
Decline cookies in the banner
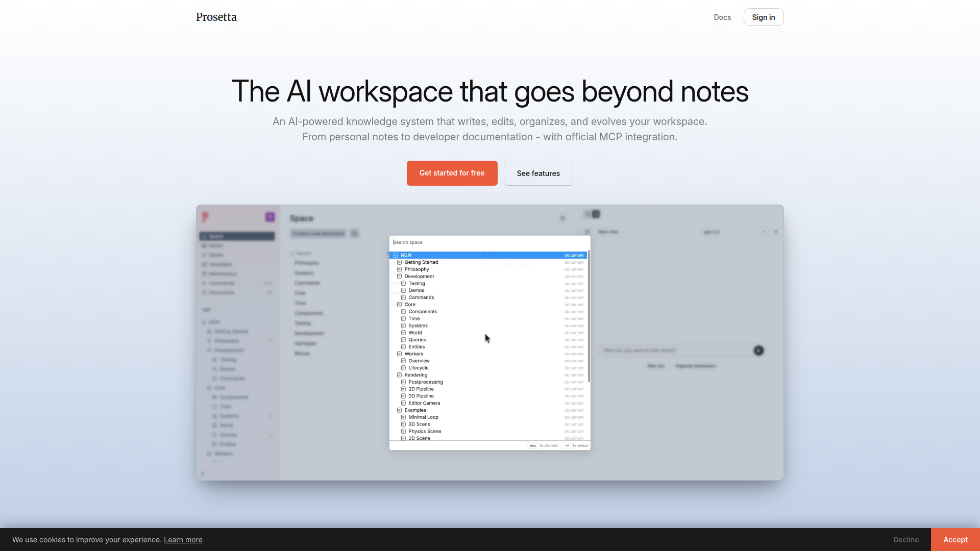(905, 539)
